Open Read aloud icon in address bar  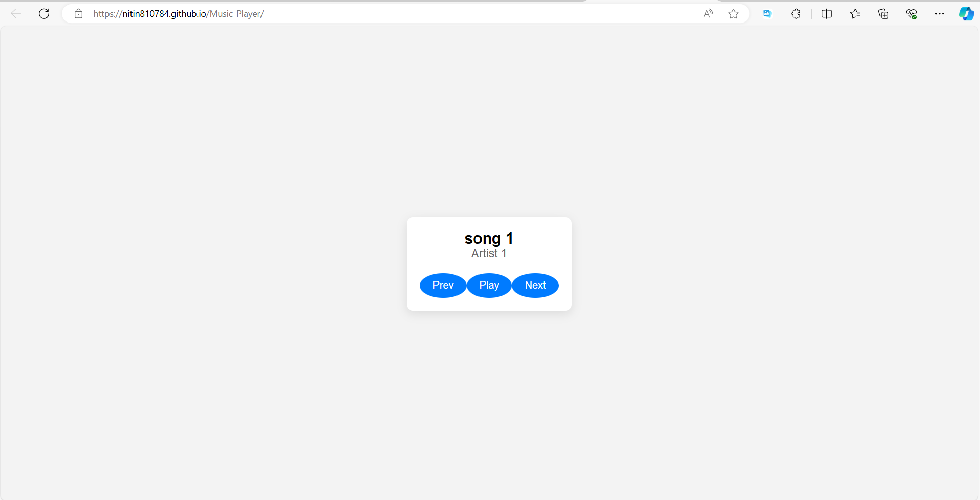pyautogui.click(x=708, y=14)
